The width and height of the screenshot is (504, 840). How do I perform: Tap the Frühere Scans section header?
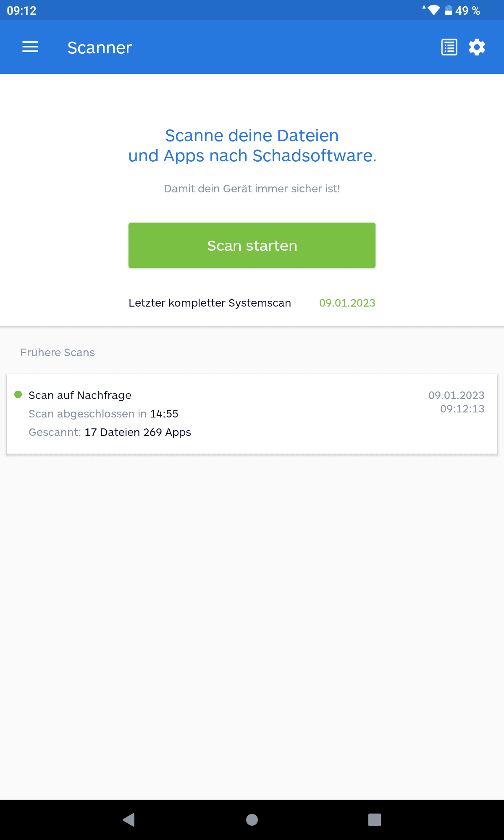point(58,352)
